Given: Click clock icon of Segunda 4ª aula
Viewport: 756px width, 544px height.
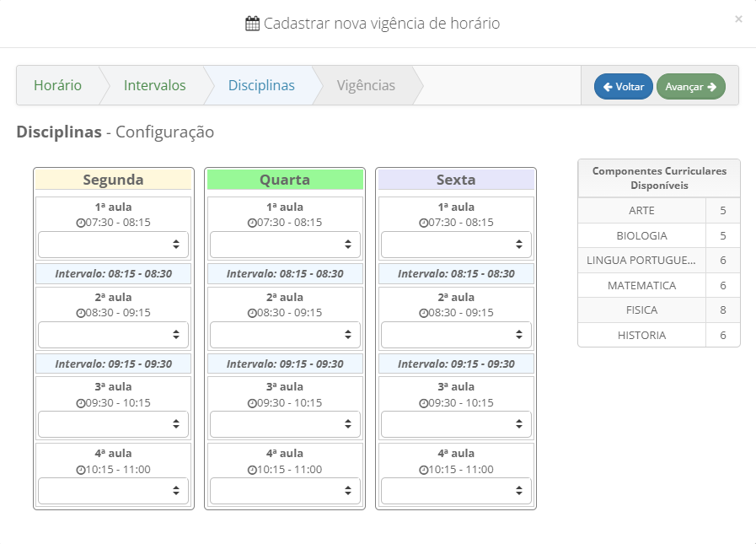Looking at the screenshot, I should 81,470.
